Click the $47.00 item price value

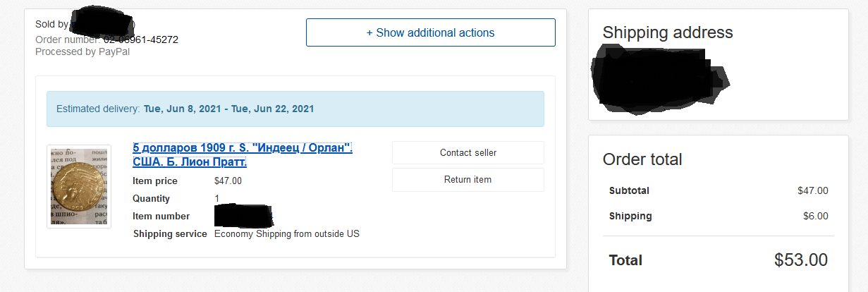coord(228,181)
